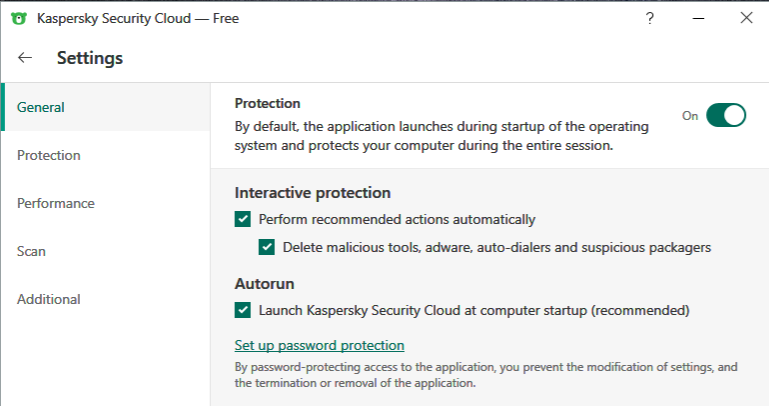Viewport: 769px width, 406px height.
Task: Turn off the Protection switch
Action: 726,115
